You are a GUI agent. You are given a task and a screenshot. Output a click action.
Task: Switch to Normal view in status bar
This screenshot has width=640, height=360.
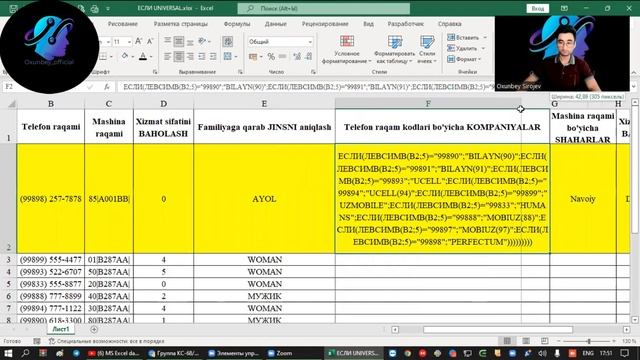507,341
